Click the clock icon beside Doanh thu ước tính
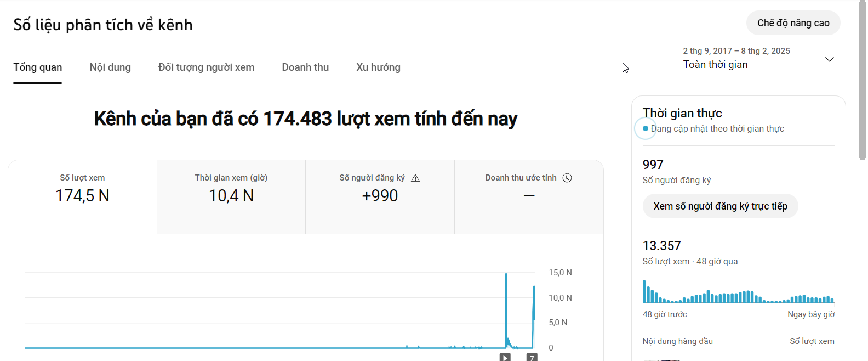Screen dimensions: 868x361 (567, 178)
